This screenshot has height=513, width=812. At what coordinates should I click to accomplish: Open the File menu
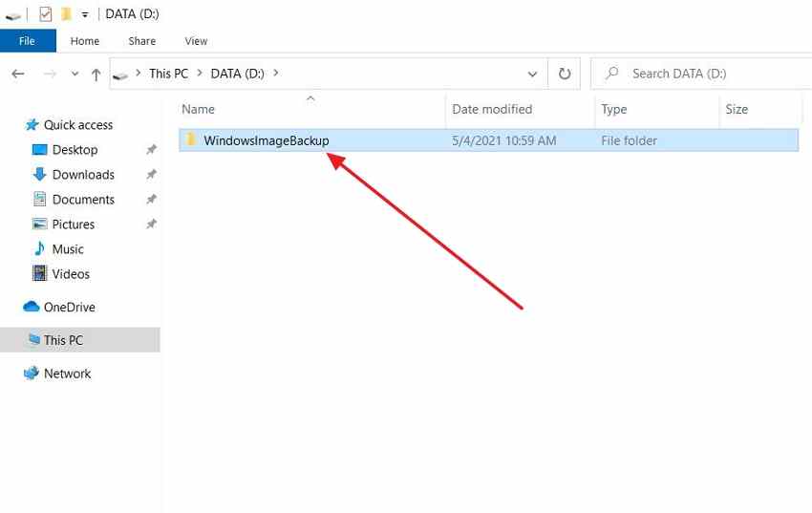point(28,41)
